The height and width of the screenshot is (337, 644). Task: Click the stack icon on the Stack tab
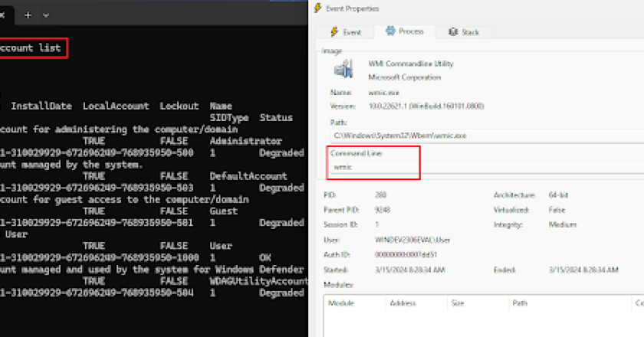coord(454,32)
